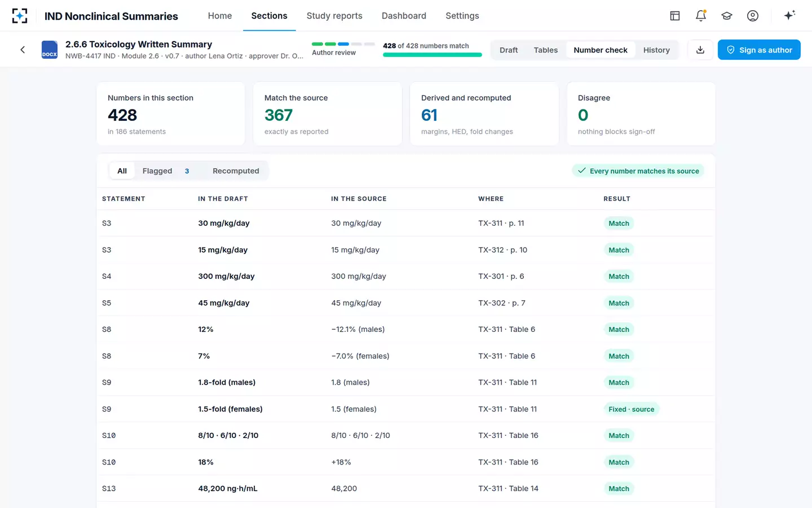Click the TX-302 · p. 7 reference
This screenshot has height=508, width=812.
(502, 303)
